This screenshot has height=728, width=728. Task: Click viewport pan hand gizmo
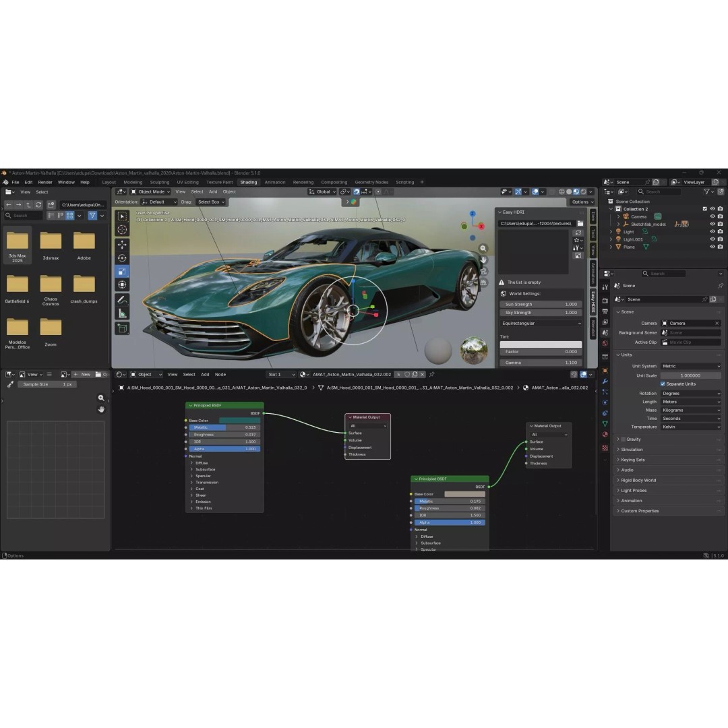[x=483, y=260]
